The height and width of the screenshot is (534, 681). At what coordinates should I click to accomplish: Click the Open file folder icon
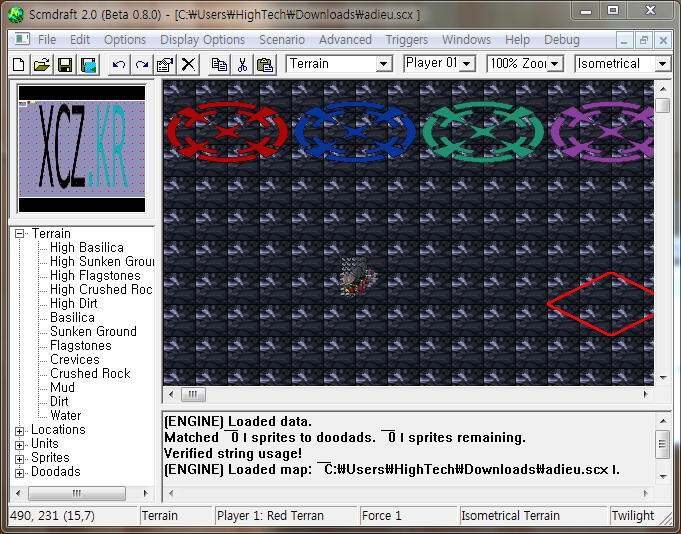coord(42,65)
